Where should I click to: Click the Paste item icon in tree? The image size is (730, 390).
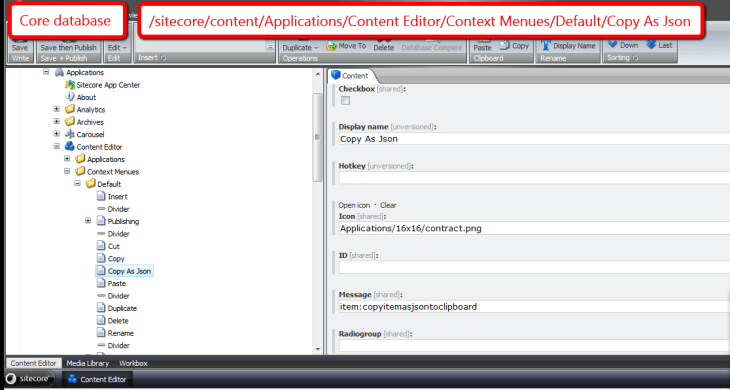coord(101,283)
